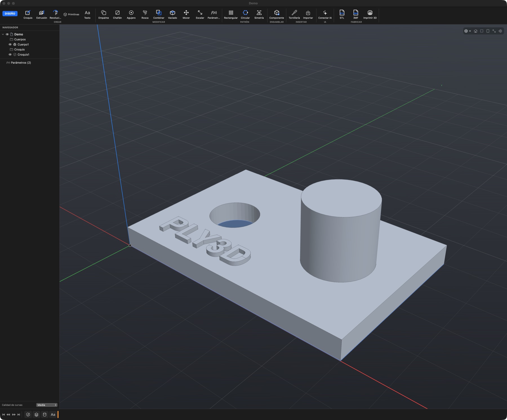507x420 pixels.
Task: Select the Agujero hole tool
Action: click(x=131, y=15)
